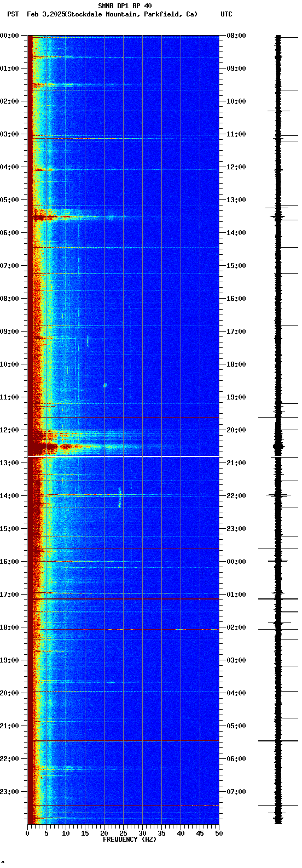Click the PST time label '05:00'
This screenshot has height=868, width=302.
click(9, 200)
